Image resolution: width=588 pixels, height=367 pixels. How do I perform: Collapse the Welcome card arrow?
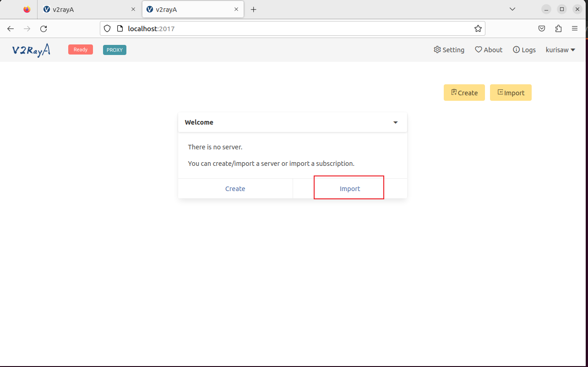point(396,122)
